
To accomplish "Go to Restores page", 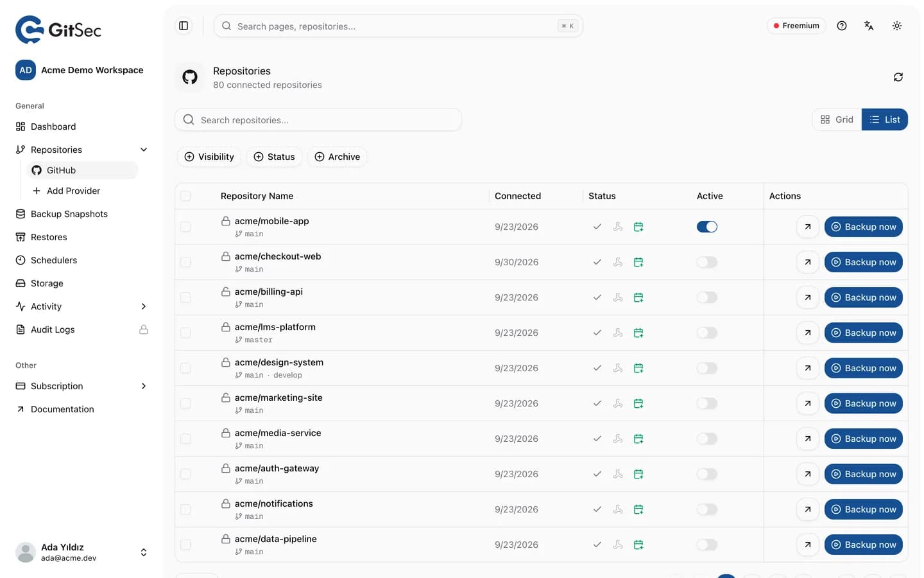I will click(82, 237).
